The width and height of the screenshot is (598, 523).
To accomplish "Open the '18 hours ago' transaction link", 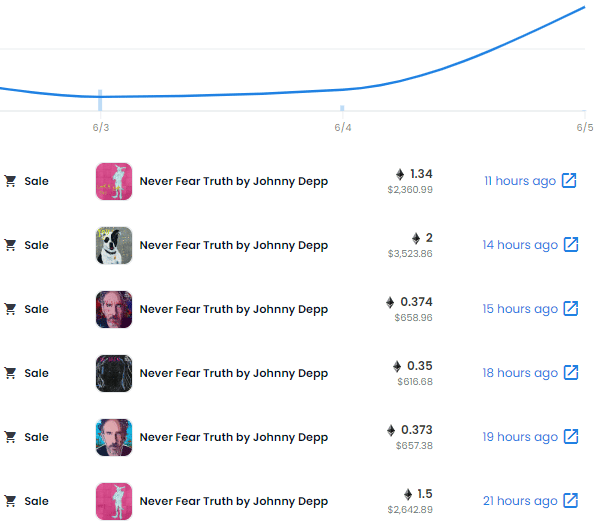I will (520, 373).
